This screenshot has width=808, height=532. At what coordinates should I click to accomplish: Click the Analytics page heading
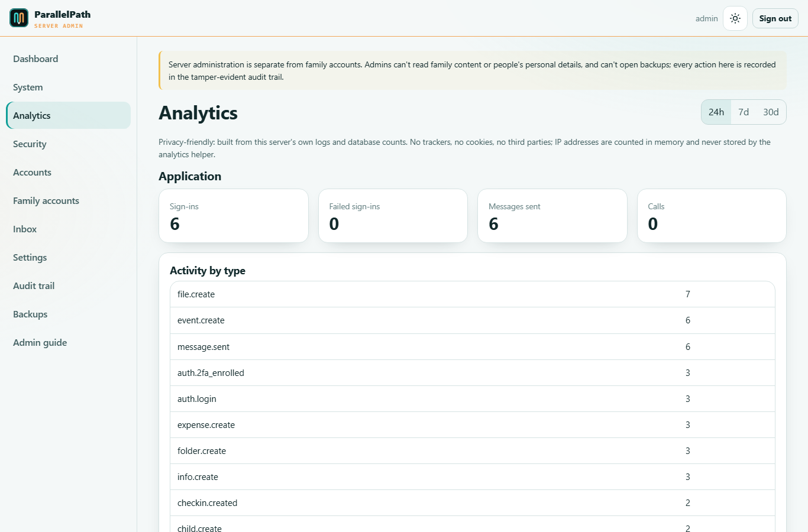pyautogui.click(x=198, y=113)
